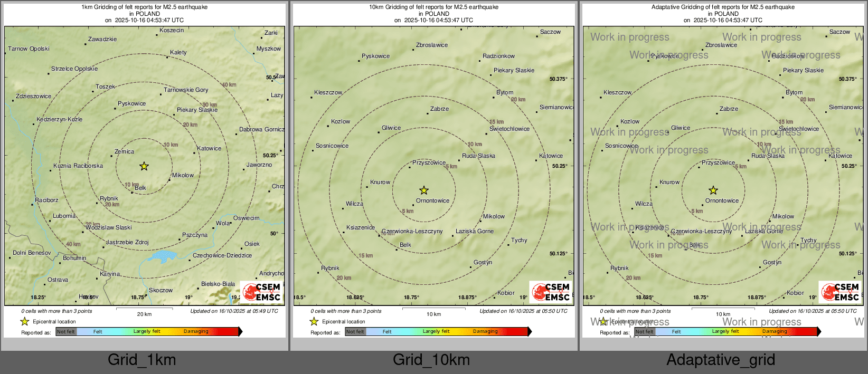This screenshot has width=868, height=374.
Task: Click the Adaptative_grid caption label
Action: coord(721,360)
